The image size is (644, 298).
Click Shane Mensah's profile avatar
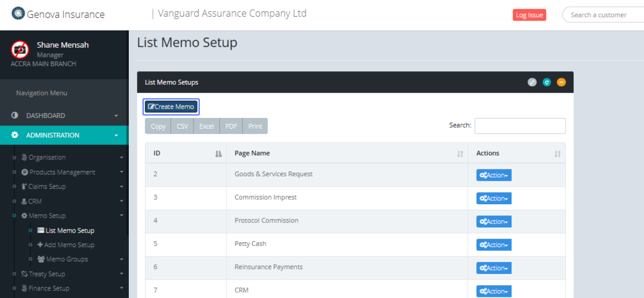pyautogui.click(x=20, y=50)
